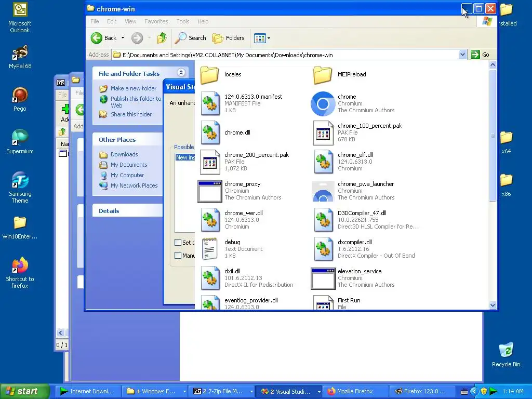
Task: Select the 124.0.6313.0.manifest file icon
Action: [x=210, y=103]
